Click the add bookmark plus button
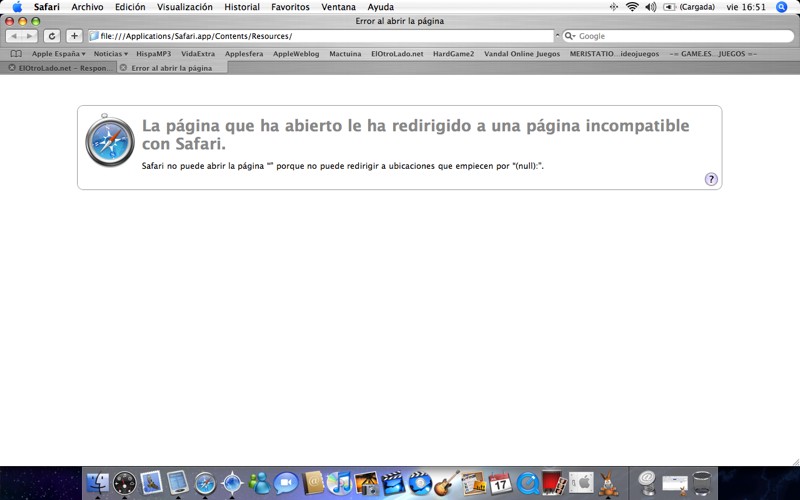The width and height of the screenshot is (800, 500). (74, 36)
